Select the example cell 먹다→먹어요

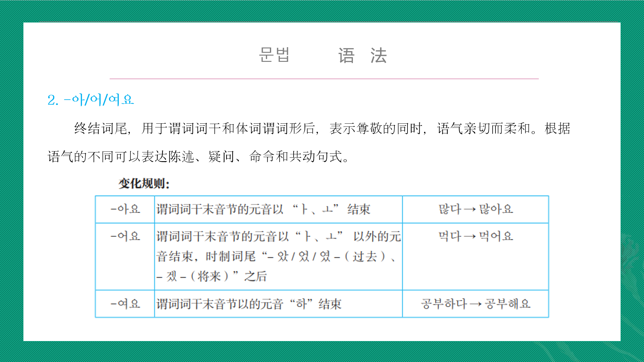476,236
